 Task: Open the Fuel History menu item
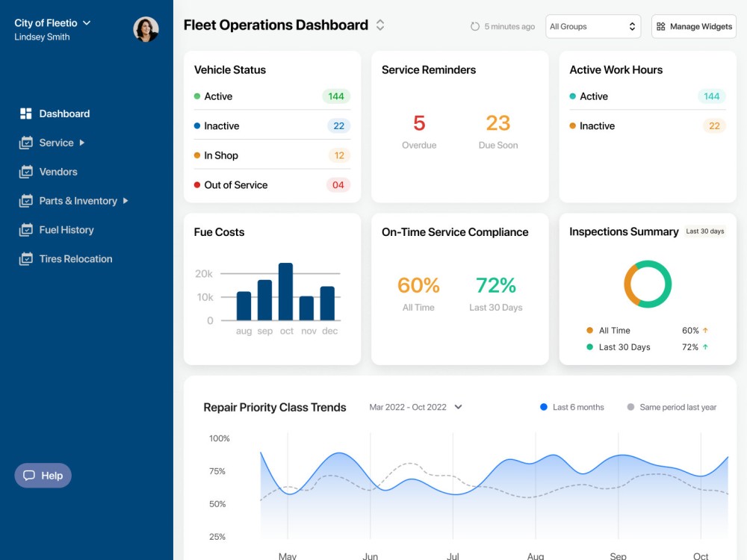click(57, 229)
